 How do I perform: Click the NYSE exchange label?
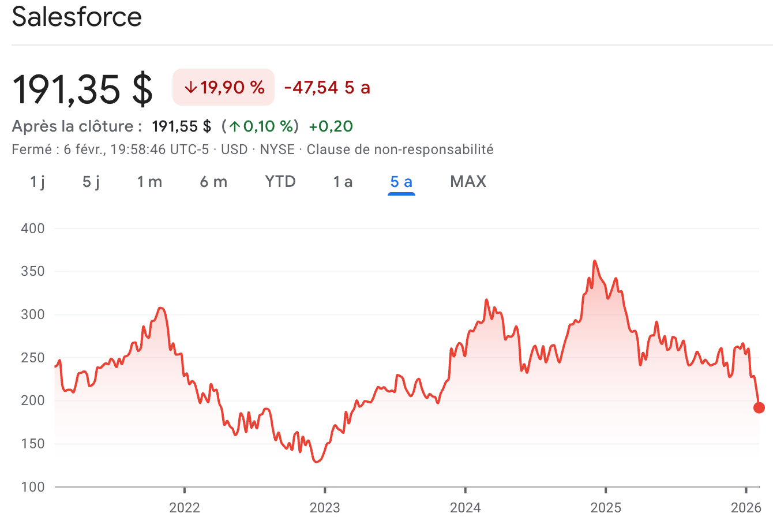277,149
